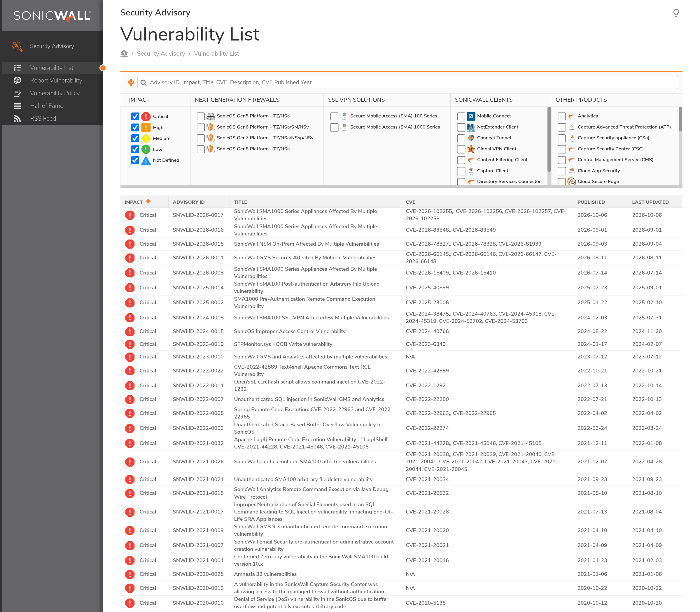Click the Mobile Connect product icon
The image size is (700, 612).
click(x=471, y=116)
